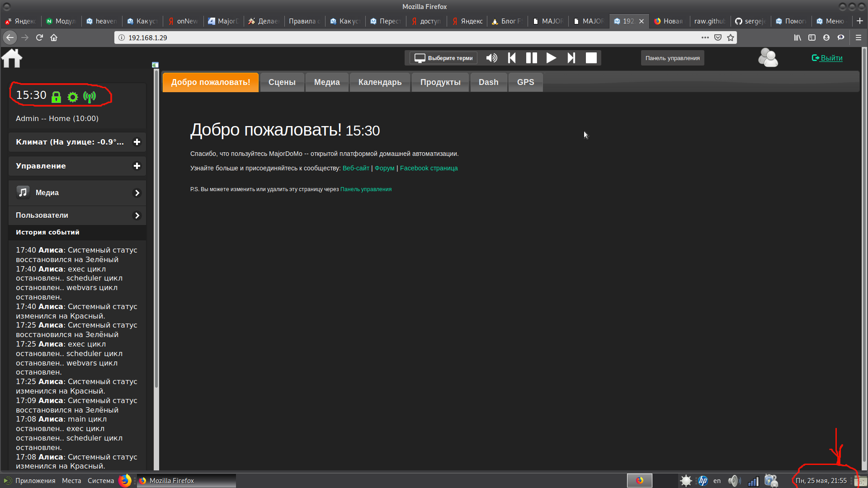
Task: Click the green lock icon near the clock
Action: pyautogui.click(x=56, y=96)
